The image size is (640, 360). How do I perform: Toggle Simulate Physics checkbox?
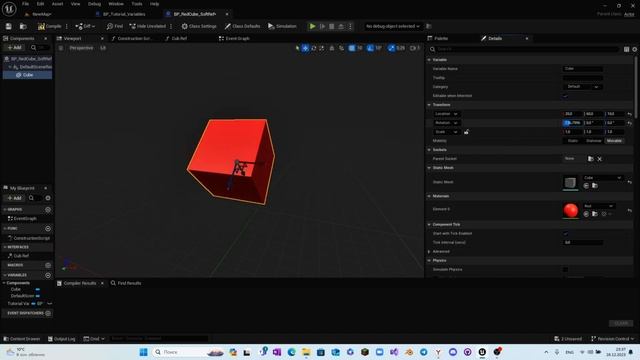(565, 269)
